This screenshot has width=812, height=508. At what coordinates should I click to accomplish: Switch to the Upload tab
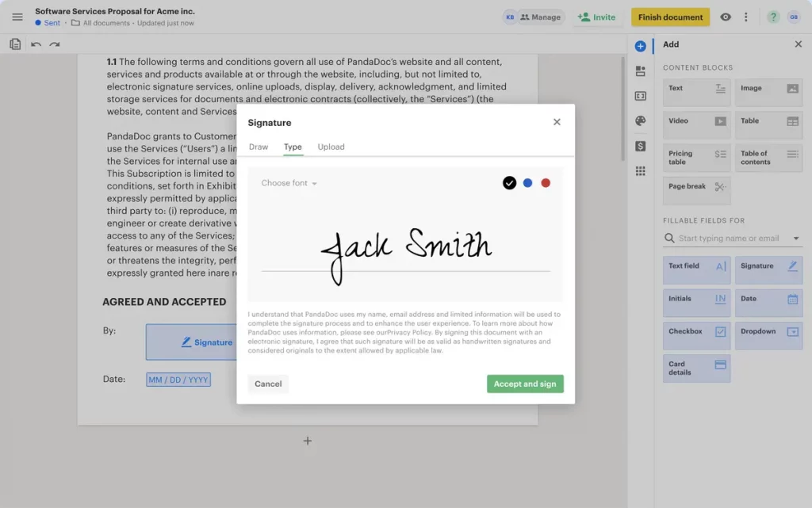coord(331,147)
